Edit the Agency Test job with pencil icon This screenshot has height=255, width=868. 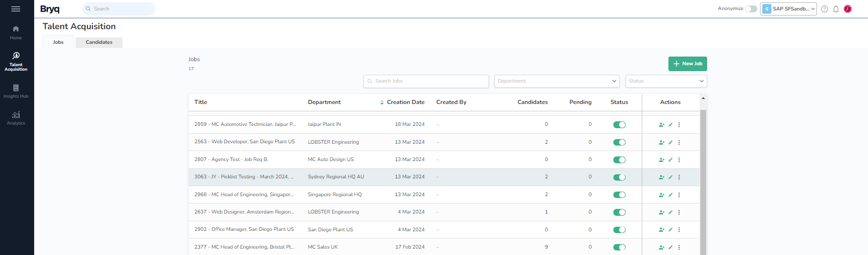coord(670,160)
